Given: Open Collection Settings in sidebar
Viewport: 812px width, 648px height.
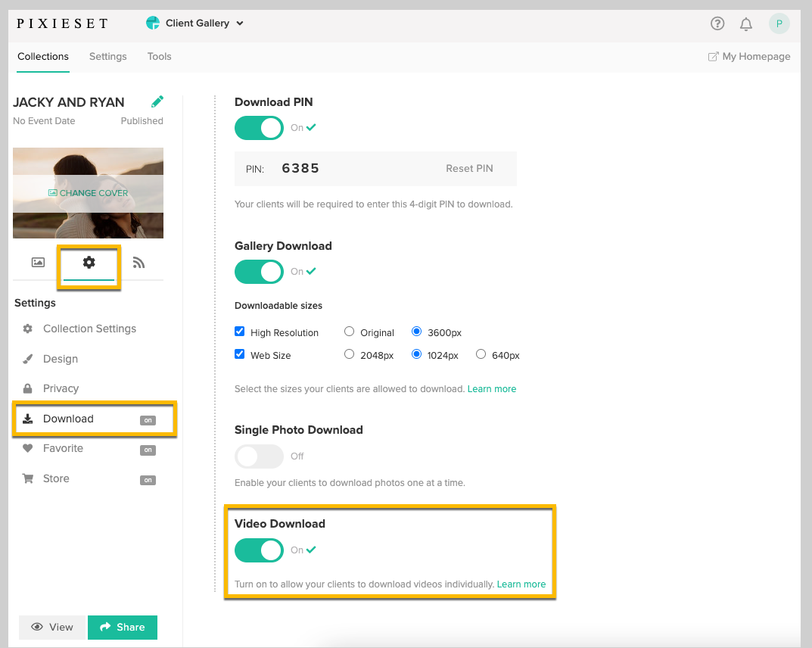Looking at the screenshot, I should pyautogui.click(x=88, y=329).
